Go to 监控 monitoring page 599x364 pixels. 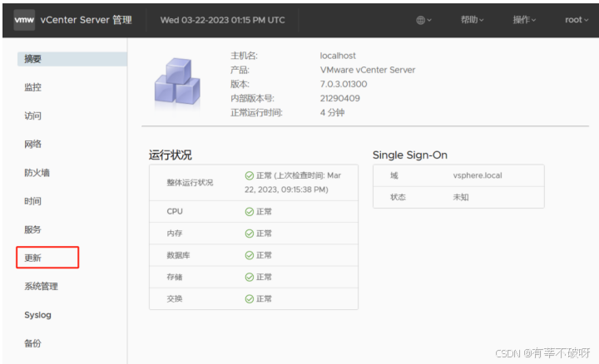pyautogui.click(x=32, y=87)
